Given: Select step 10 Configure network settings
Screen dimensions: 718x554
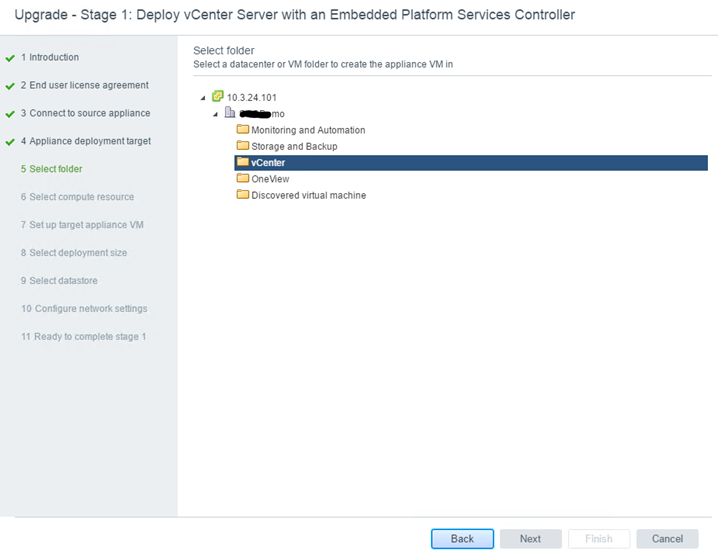Looking at the screenshot, I should pyautogui.click(x=84, y=309).
